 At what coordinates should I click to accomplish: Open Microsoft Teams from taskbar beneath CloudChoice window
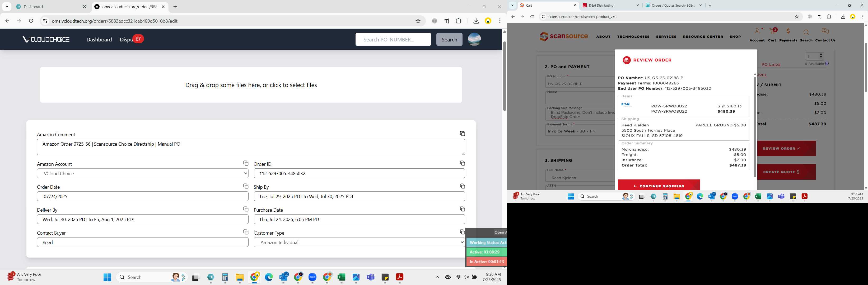coord(370,277)
